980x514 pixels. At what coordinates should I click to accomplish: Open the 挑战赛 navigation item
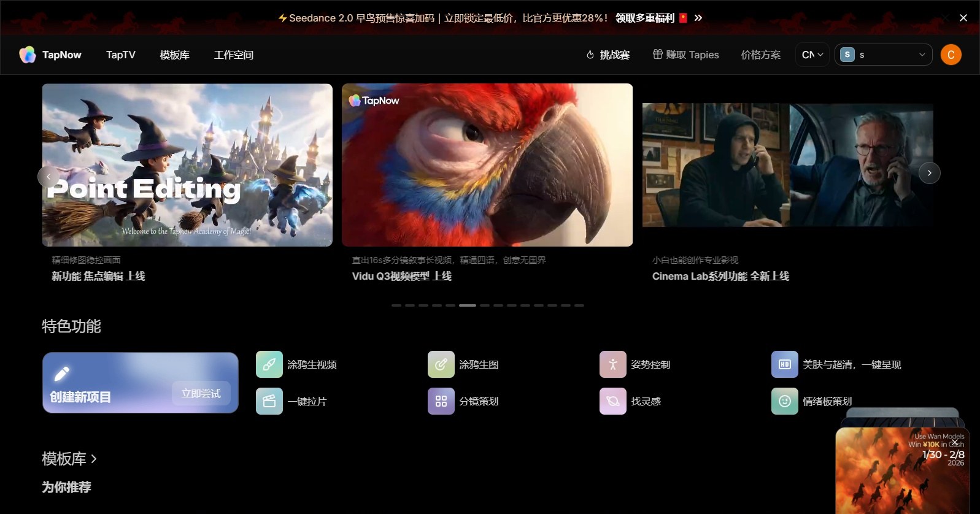tap(608, 55)
